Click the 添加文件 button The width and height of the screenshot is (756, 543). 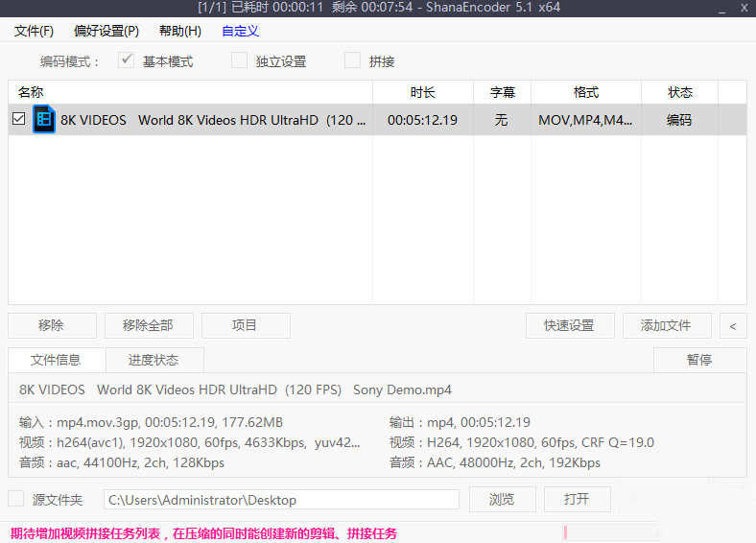[x=667, y=325]
